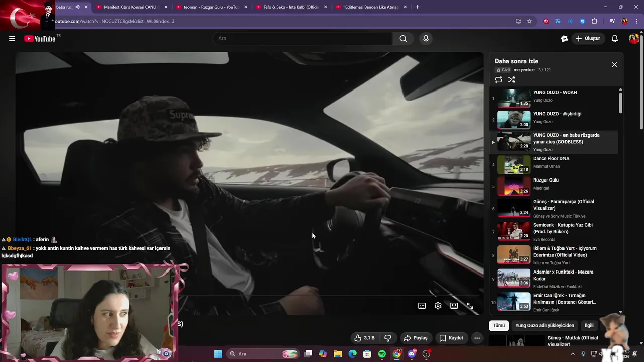644x362 pixels.
Task: Open Spotify from the taskbar
Action: [x=382, y=354]
